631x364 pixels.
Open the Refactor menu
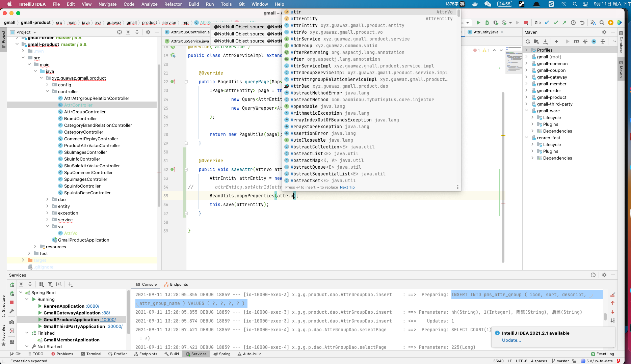click(173, 4)
